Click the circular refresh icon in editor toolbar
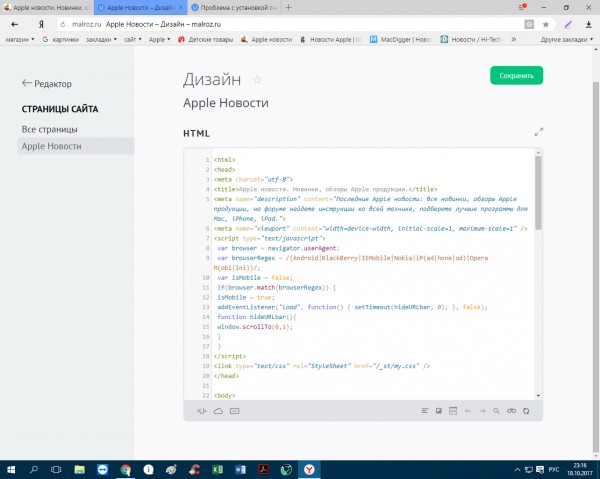Image resolution: width=600 pixels, height=479 pixels. (x=526, y=411)
